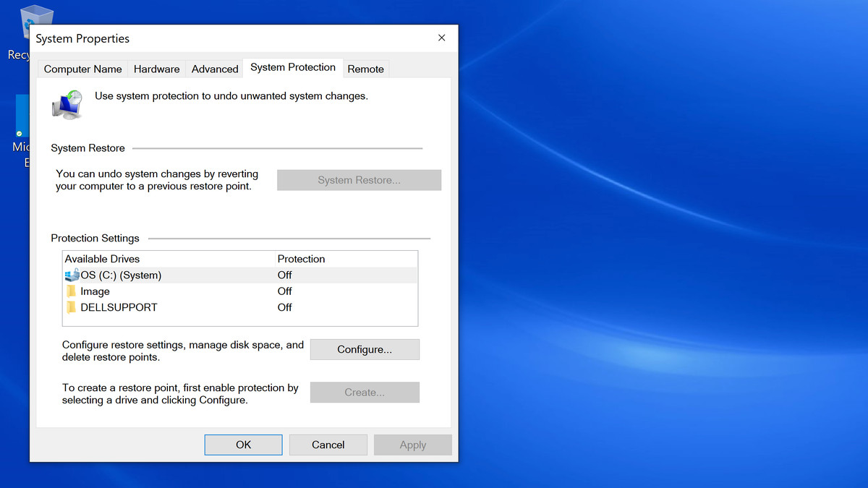The image size is (868, 488).
Task: Click the Protection Settings group label
Action: (x=95, y=238)
